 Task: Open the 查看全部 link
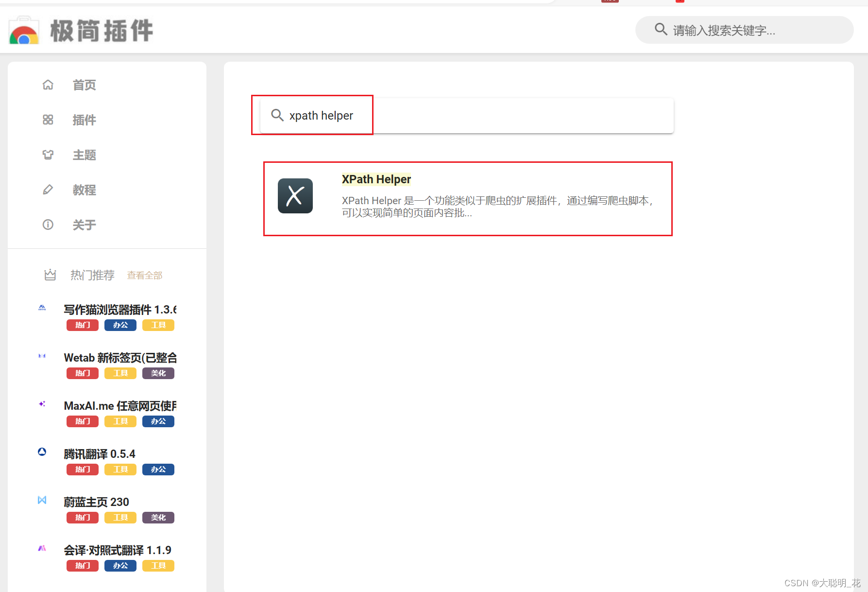point(144,275)
